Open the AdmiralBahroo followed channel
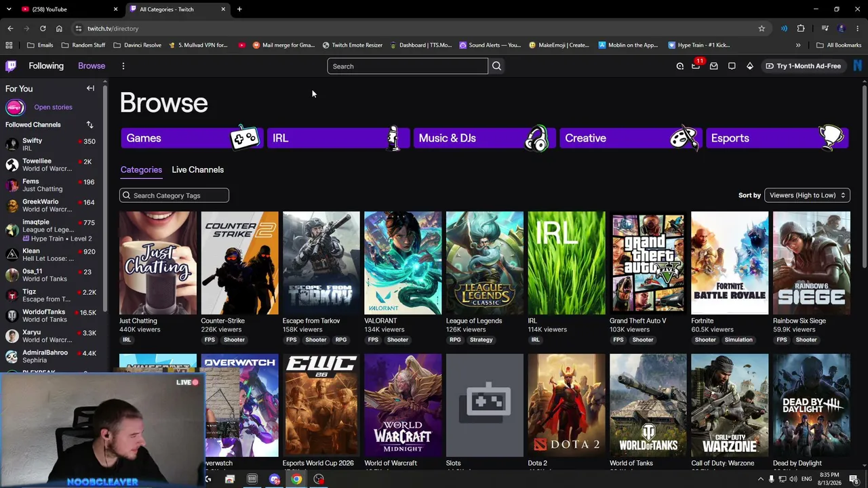The height and width of the screenshot is (488, 868). [x=52, y=357]
